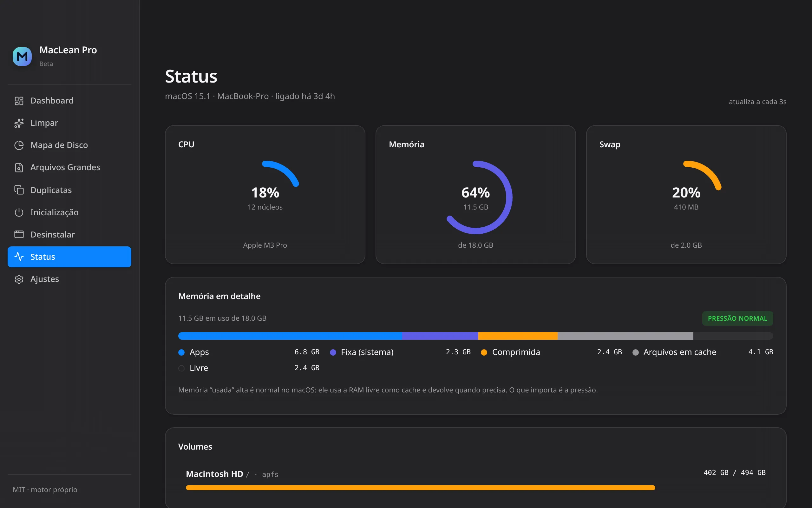
Task: Click the Duplicatas copy icon
Action: [19, 190]
